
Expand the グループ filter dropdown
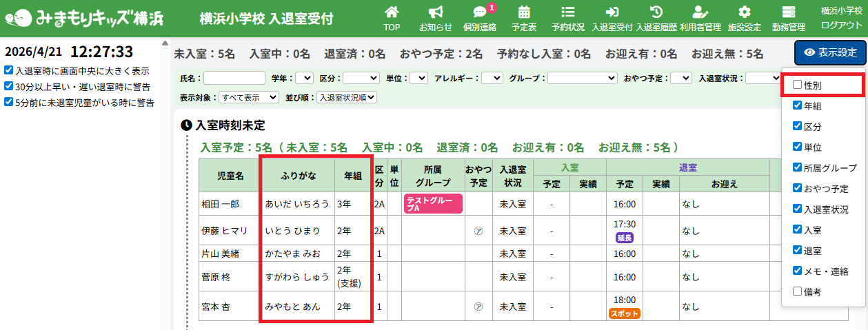583,78
